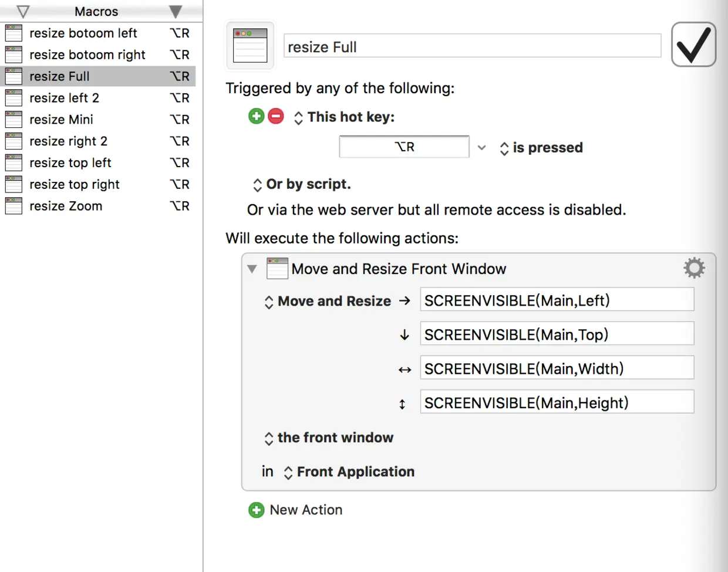Click green plus icon beside New Action
Screen dimensions: 728x572
click(x=257, y=510)
